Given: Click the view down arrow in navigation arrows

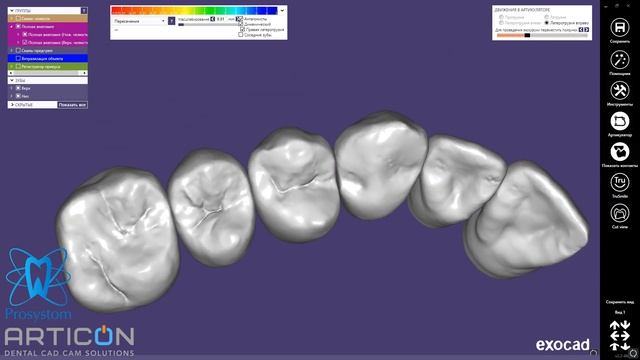Looking at the screenshot, I should click(625, 325).
